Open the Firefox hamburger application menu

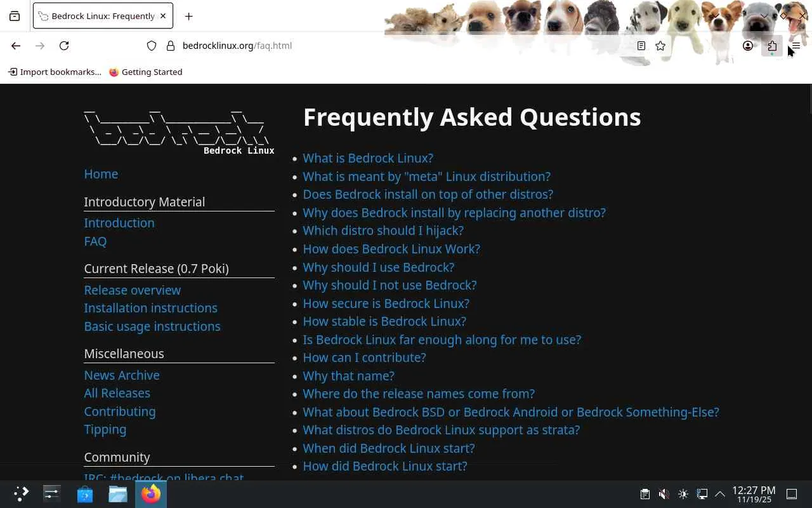[x=796, y=46]
